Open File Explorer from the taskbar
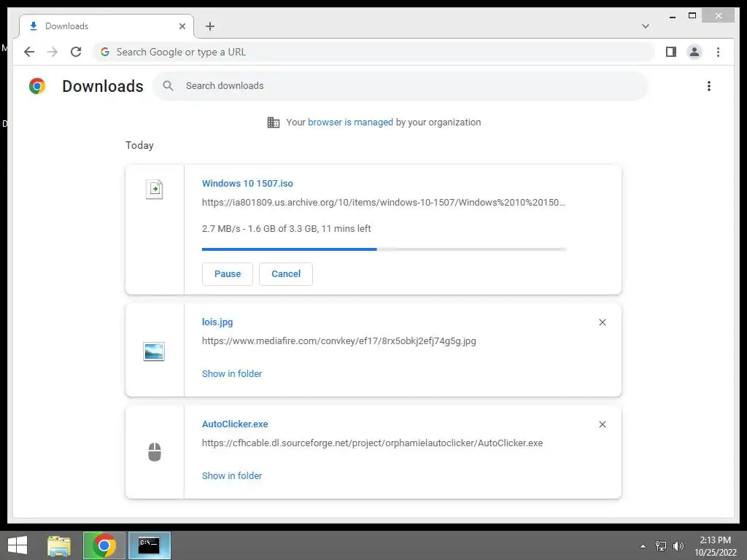This screenshot has height=560, width=747. click(59, 545)
